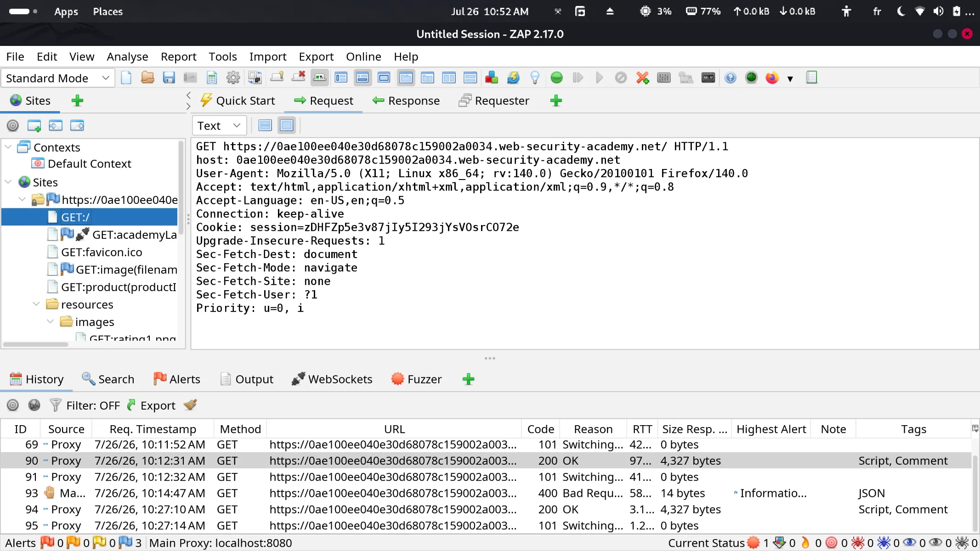Open the Fuzzer tab

point(416,379)
